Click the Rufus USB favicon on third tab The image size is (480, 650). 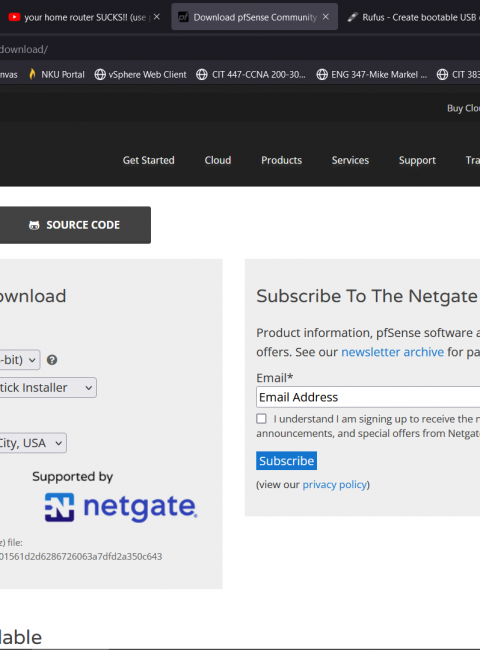pyautogui.click(x=352, y=17)
